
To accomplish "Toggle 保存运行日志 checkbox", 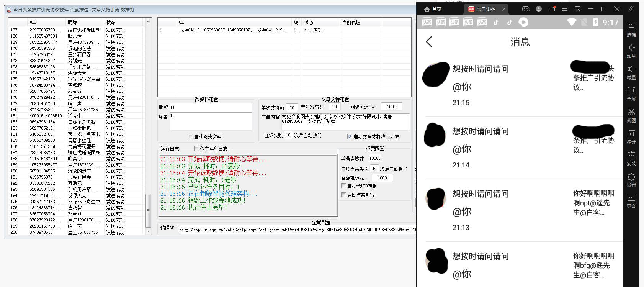I will coord(196,149).
